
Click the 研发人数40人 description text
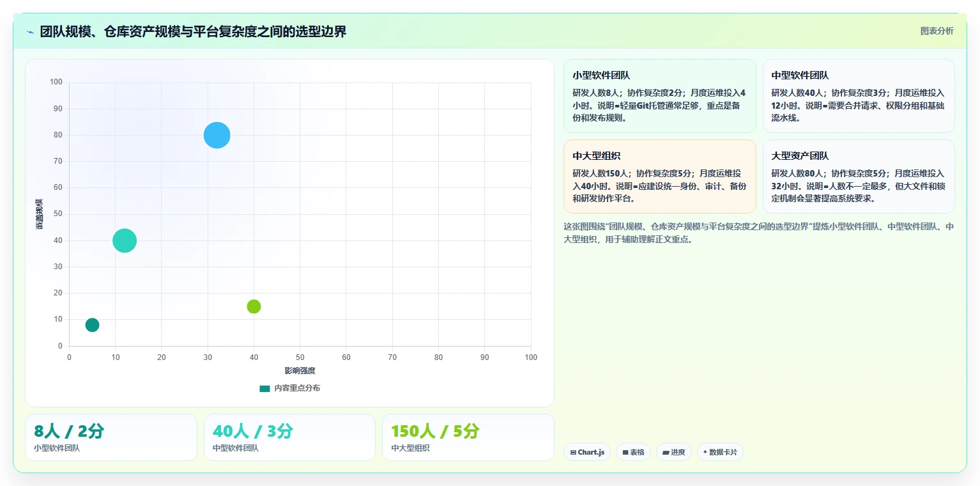pos(858,106)
